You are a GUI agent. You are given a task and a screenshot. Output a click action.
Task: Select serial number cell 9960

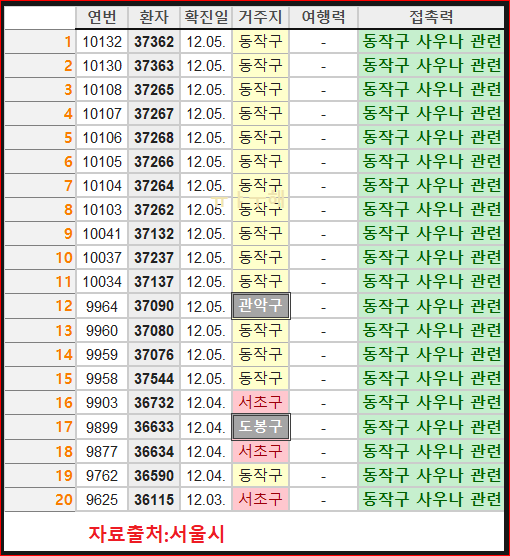pyautogui.click(x=102, y=331)
